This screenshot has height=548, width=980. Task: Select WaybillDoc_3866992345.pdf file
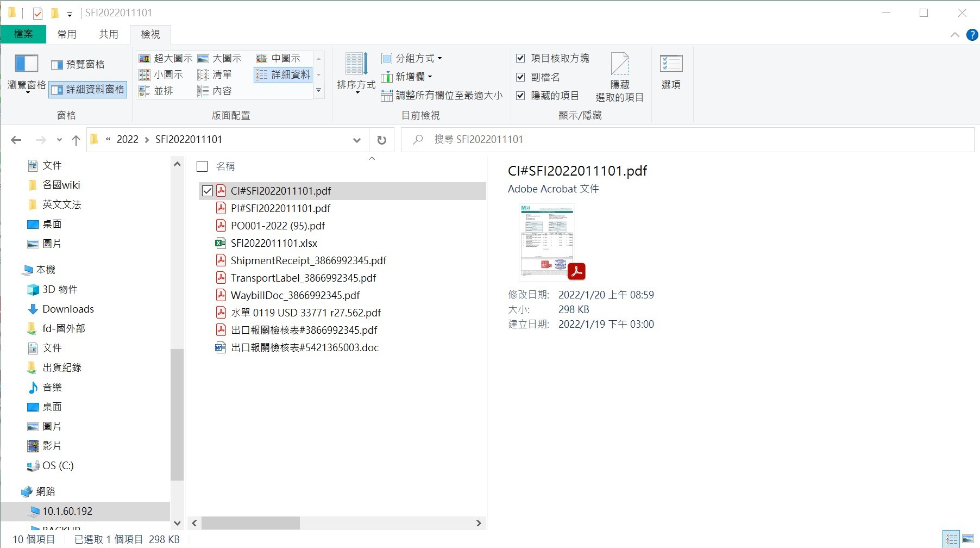(x=295, y=295)
